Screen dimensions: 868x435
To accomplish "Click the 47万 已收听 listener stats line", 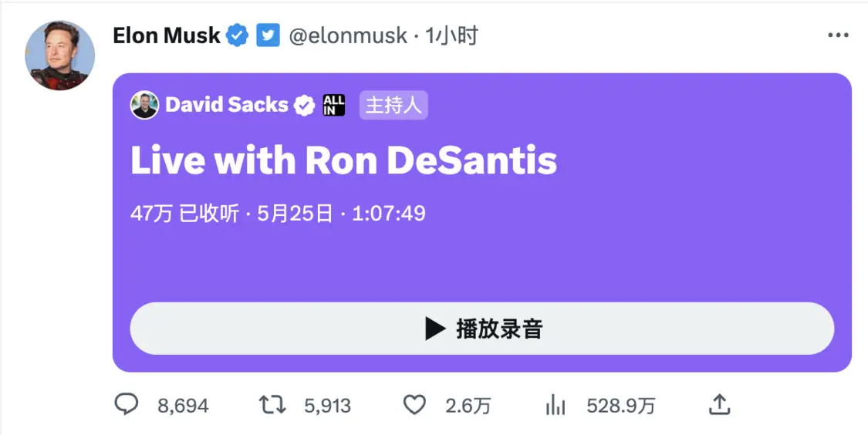I will point(278,214).
